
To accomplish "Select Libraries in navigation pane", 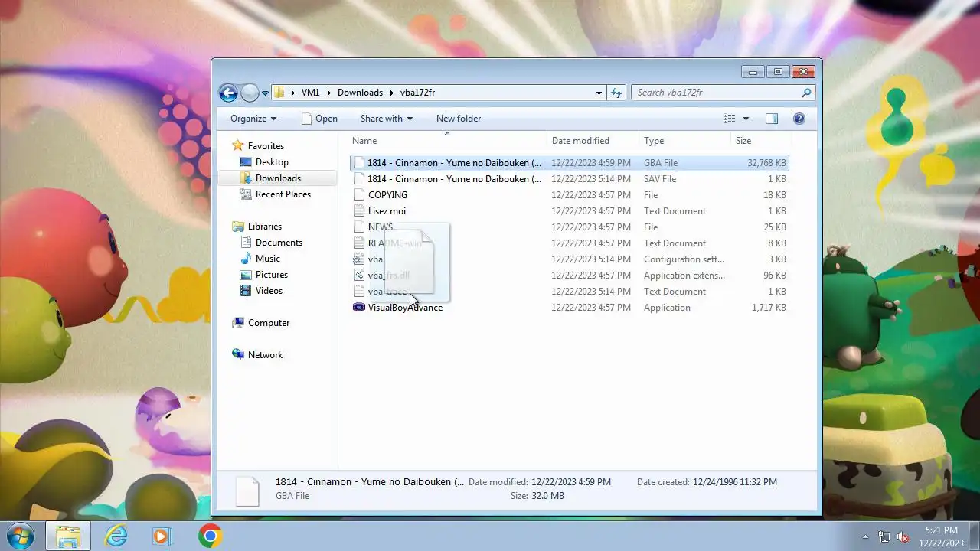I will pyautogui.click(x=264, y=227).
